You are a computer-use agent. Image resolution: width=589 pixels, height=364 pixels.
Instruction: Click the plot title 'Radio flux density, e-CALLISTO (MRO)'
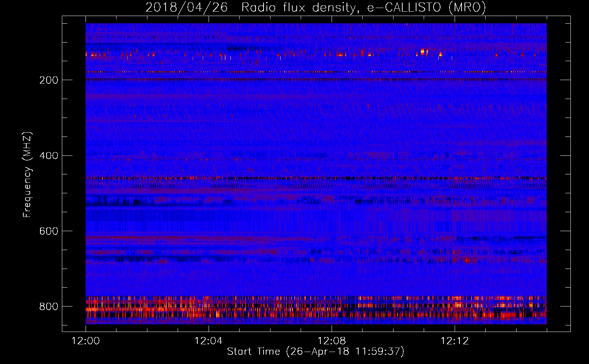point(364,8)
